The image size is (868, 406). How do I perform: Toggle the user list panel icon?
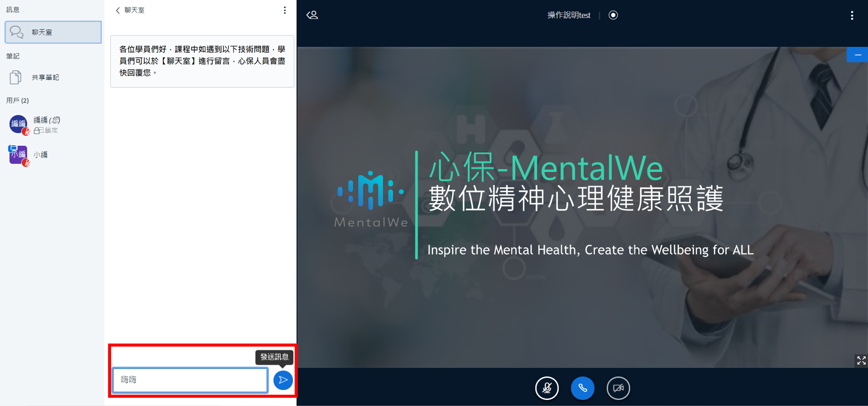[x=312, y=15]
